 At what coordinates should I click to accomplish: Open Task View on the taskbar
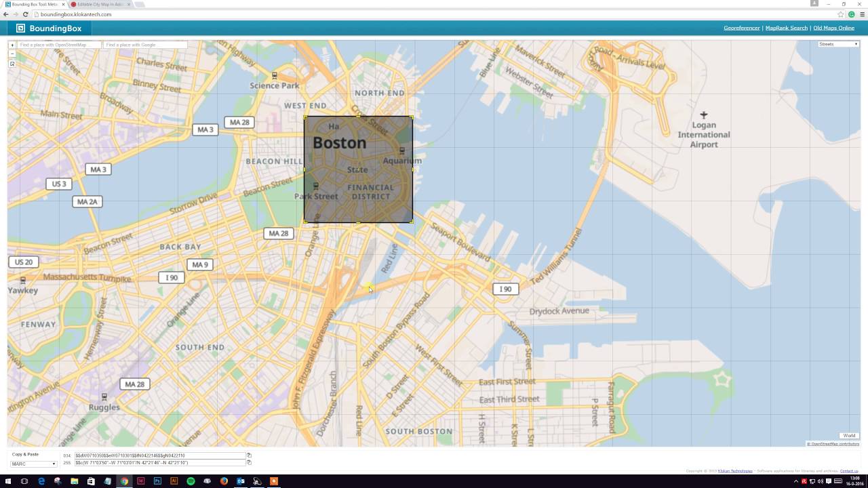[x=24, y=481]
